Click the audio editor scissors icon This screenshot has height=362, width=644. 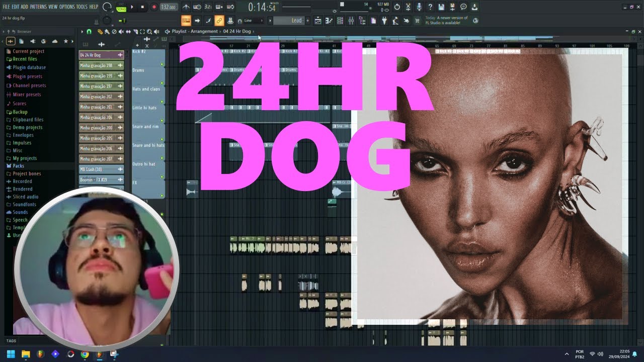pyautogui.click(x=408, y=7)
